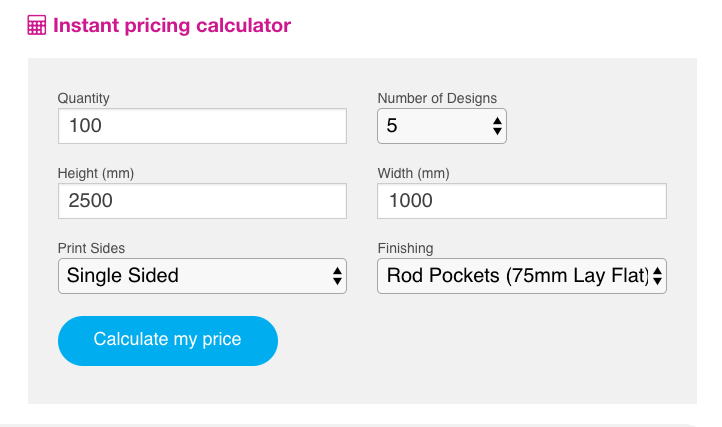Open the Finishing dropdown showing Rod Pockets
The height and width of the screenshot is (427, 722).
[x=522, y=276]
